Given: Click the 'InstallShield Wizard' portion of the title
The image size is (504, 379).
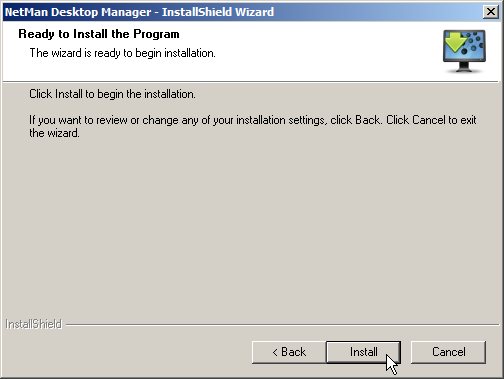Looking at the screenshot, I should [x=218, y=12].
